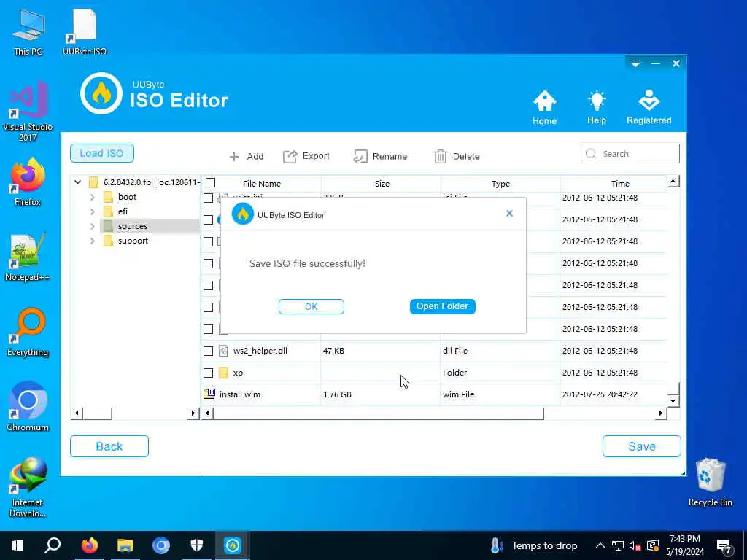Expand the boot folder node

click(x=93, y=197)
